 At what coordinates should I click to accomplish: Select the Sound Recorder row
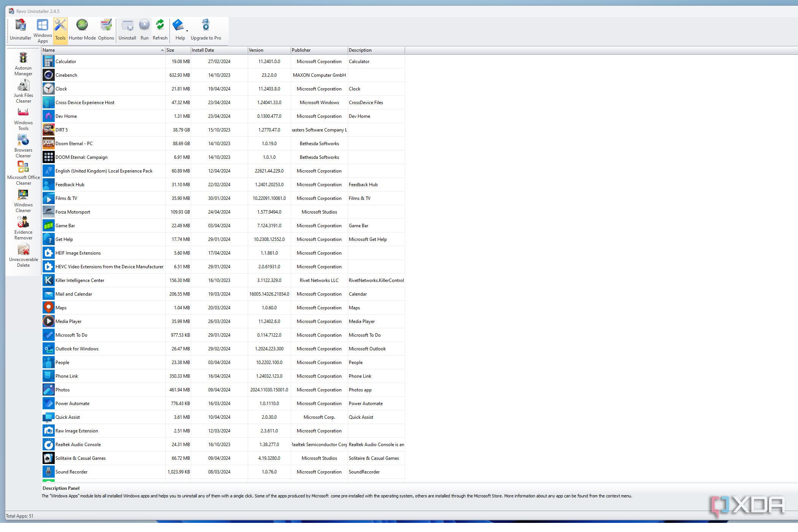pyautogui.click(x=223, y=472)
